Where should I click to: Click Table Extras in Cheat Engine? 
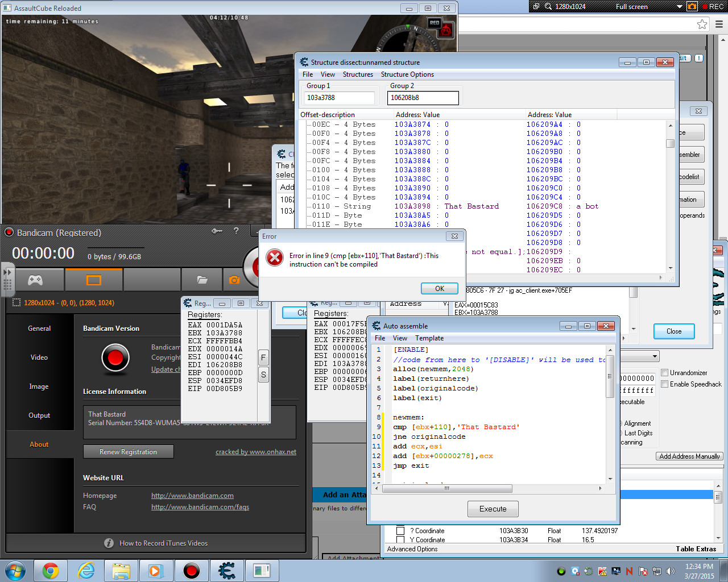696,549
